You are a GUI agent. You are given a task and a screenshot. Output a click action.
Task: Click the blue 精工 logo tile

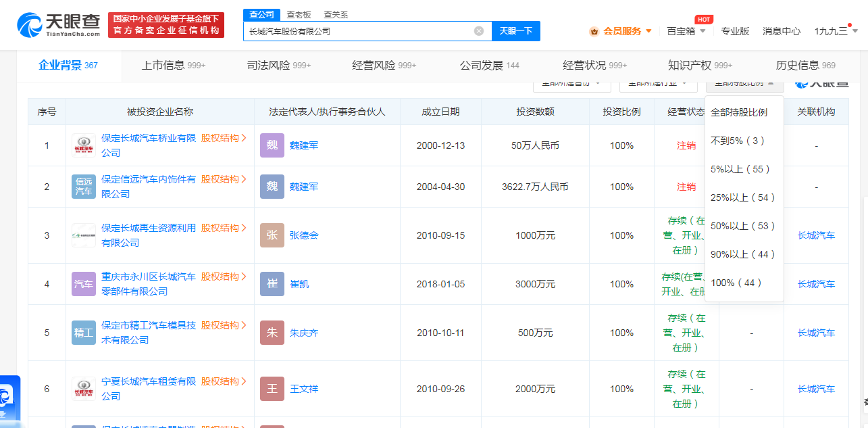84,333
